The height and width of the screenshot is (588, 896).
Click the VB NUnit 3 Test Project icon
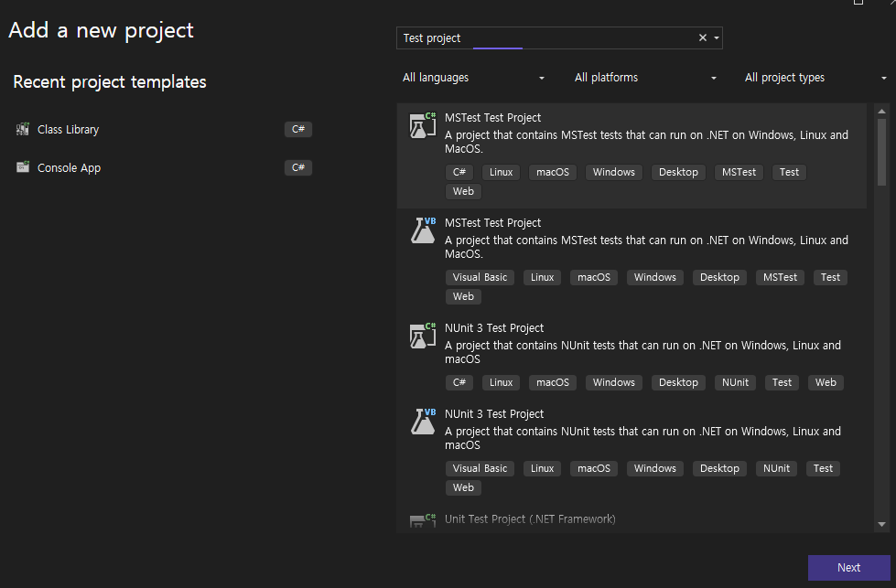[x=422, y=422]
